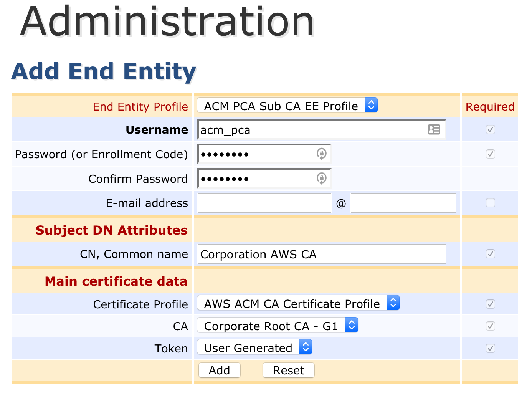
Task: Toggle the E-mail address required checkbox
Action: (490, 203)
